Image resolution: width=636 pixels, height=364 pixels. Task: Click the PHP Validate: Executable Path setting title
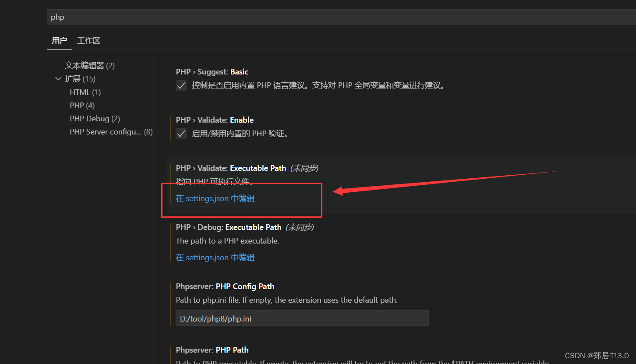pyautogui.click(x=231, y=168)
